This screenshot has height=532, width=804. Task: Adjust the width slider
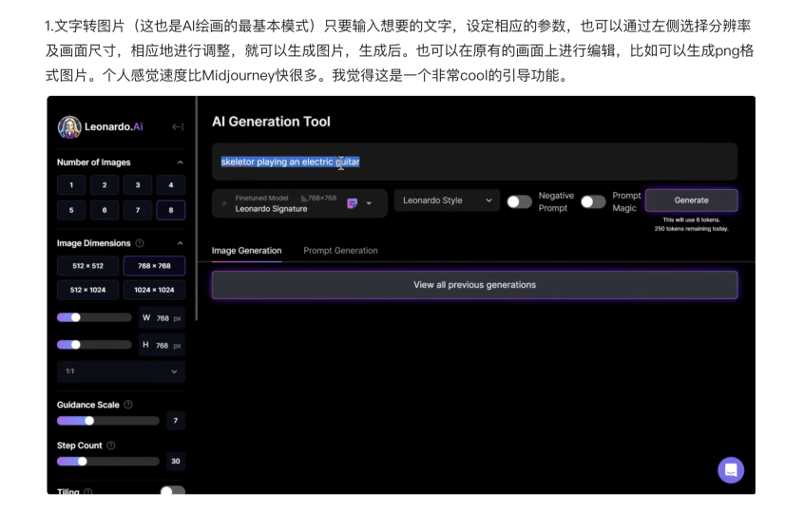coord(94,317)
